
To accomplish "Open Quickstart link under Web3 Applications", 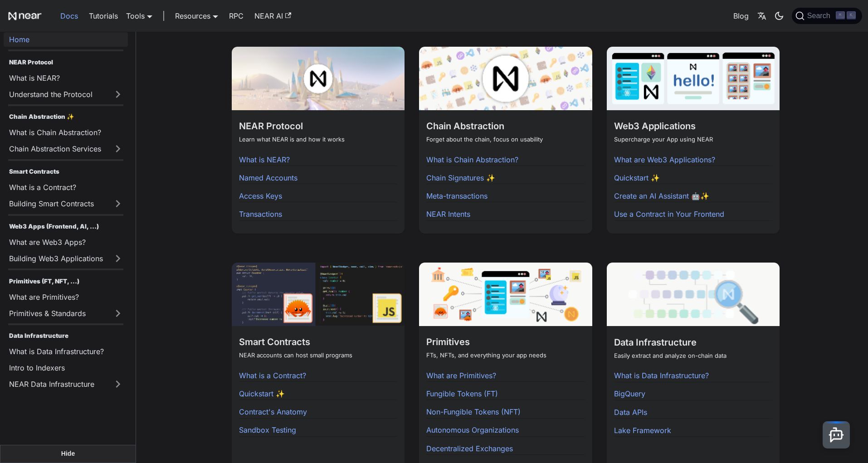I will (x=636, y=178).
